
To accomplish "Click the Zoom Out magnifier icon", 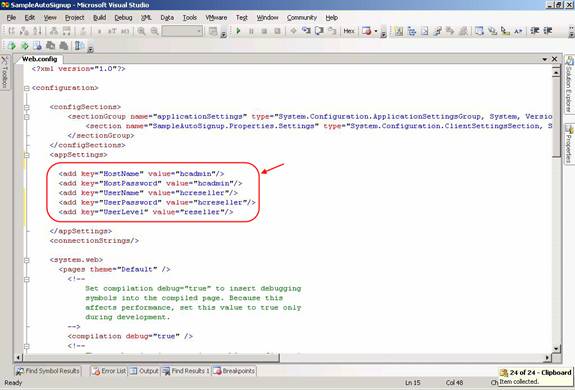I will click(x=154, y=32).
